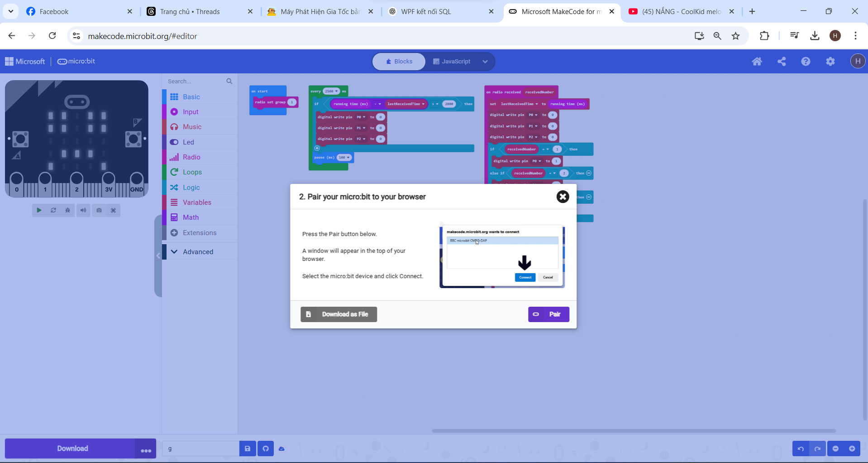The width and height of the screenshot is (868, 463).
Task: Restart the micro:bit simulator
Action: click(x=53, y=210)
